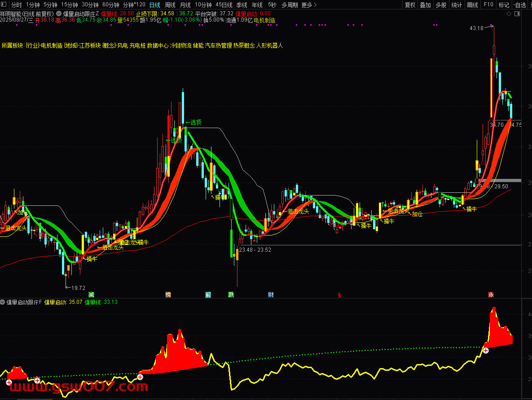This screenshot has width=532, height=400.
Task: Click the 榜 event marker icon
Action: (x=168, y=294)
